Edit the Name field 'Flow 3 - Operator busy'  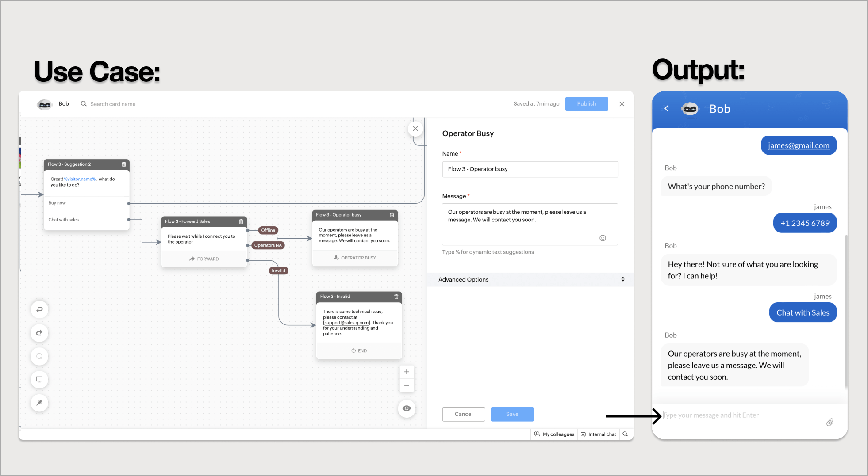530,169
